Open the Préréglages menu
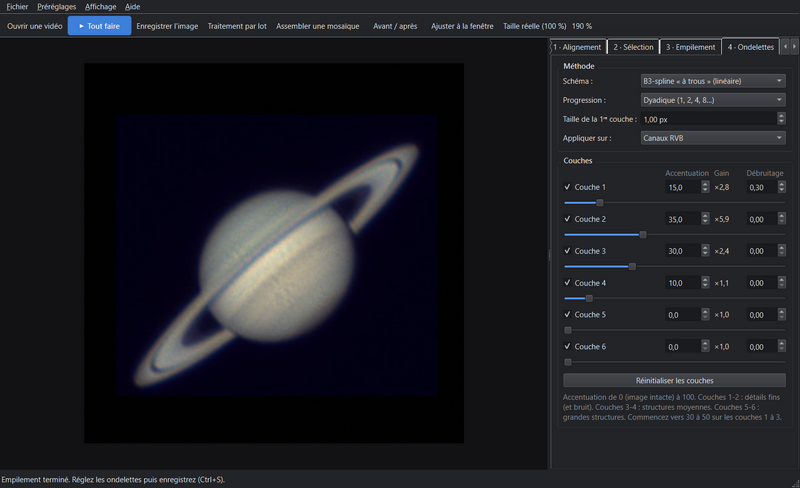Image resolution: width=800 pixels, height=488 pixels. click(x=57, y=7)
